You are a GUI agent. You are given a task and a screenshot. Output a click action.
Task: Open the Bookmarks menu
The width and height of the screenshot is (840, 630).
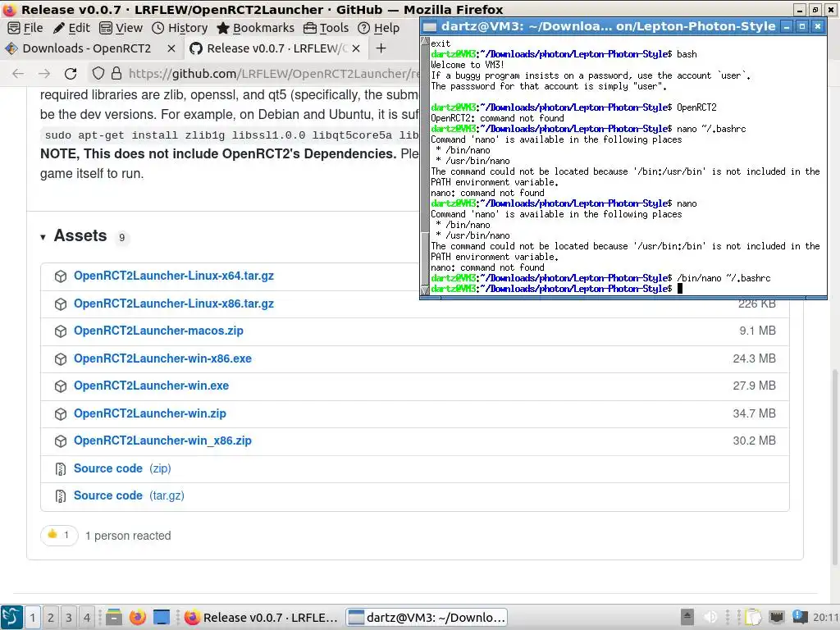coord(256,28)
